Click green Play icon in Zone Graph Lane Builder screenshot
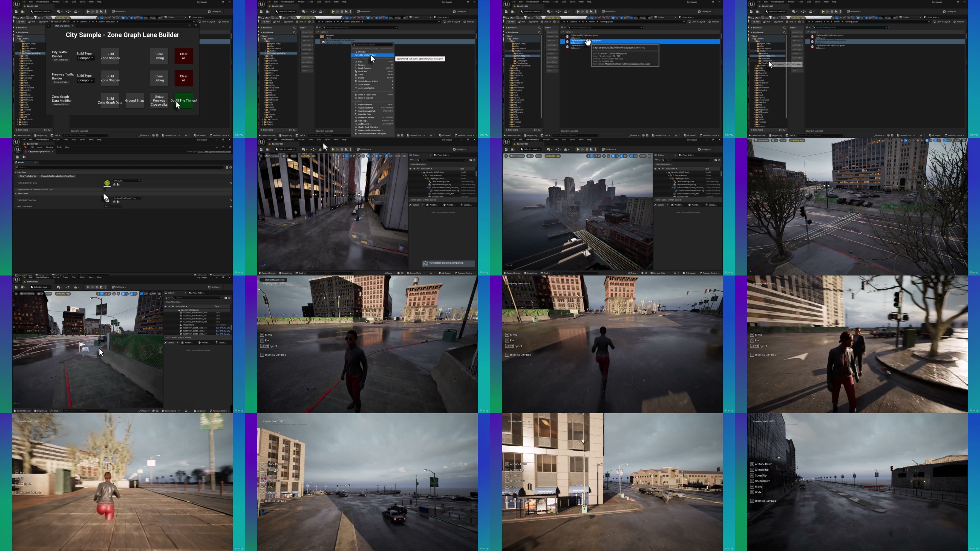 point(88,12)
